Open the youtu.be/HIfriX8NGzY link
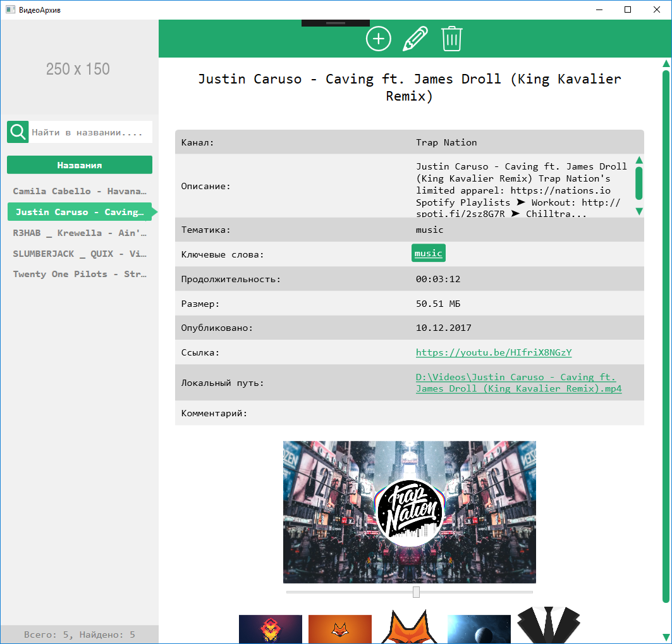 494,352
